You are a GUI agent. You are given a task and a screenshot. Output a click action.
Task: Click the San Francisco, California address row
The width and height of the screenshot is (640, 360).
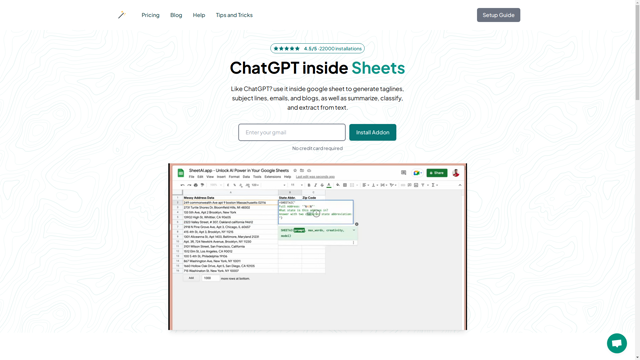[x=230, y=247]
